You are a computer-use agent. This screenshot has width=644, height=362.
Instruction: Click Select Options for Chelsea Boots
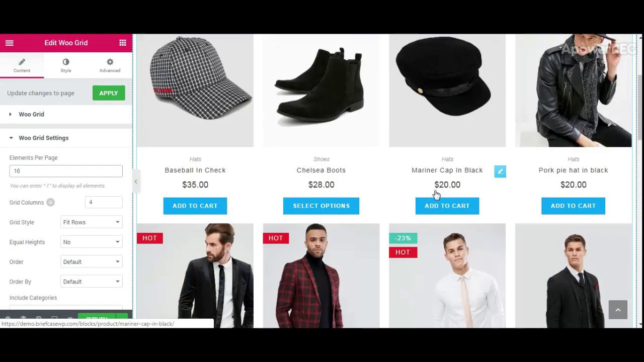click(x=321, y=206)
